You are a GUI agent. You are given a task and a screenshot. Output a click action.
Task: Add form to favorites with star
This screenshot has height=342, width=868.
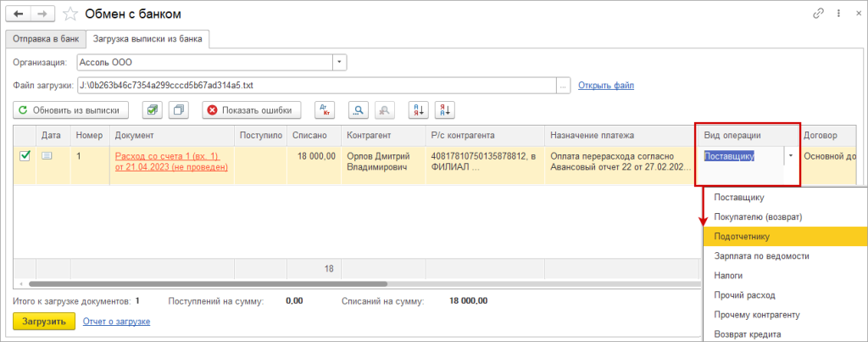[x=70, y=14]
